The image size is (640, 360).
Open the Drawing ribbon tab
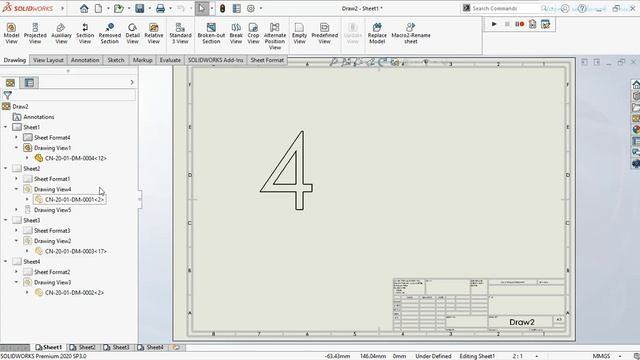tap(15, 60)
